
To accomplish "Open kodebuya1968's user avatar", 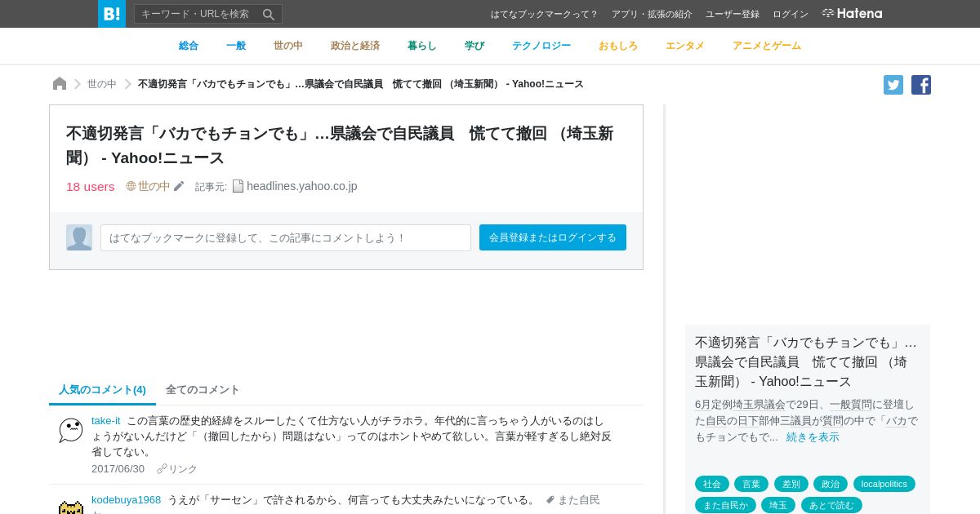I will 71,507.
